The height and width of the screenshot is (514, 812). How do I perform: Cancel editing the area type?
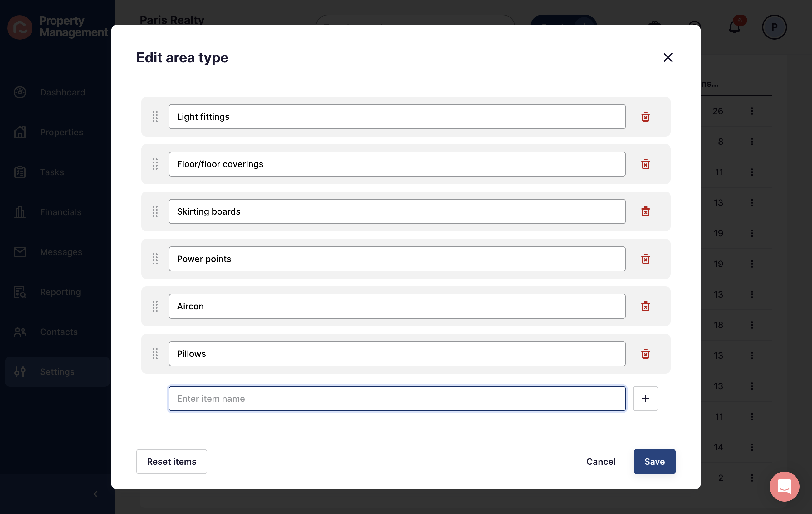pyautogui.click(x=601, y=461)
